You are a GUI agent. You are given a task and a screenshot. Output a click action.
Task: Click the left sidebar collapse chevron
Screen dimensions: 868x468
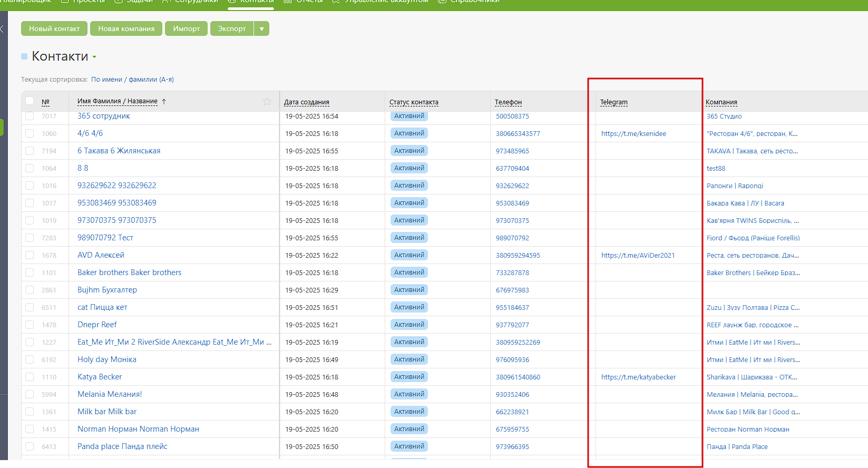pos(2,29)
